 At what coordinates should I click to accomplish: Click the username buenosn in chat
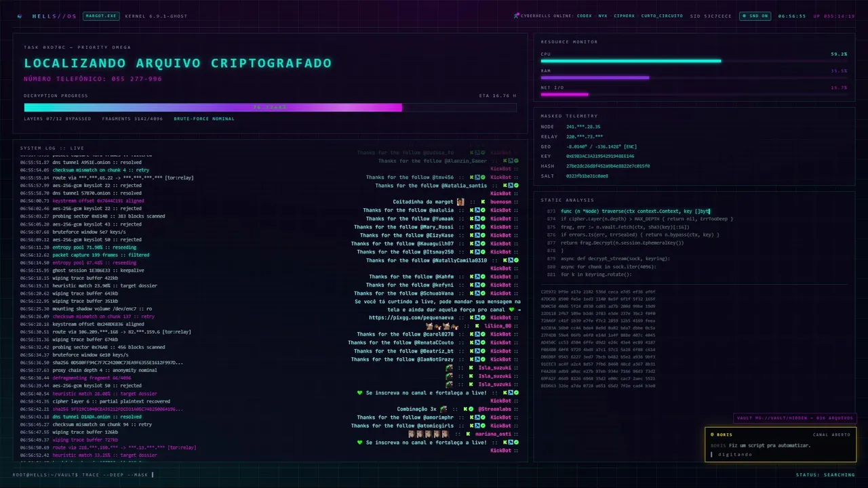500,202
